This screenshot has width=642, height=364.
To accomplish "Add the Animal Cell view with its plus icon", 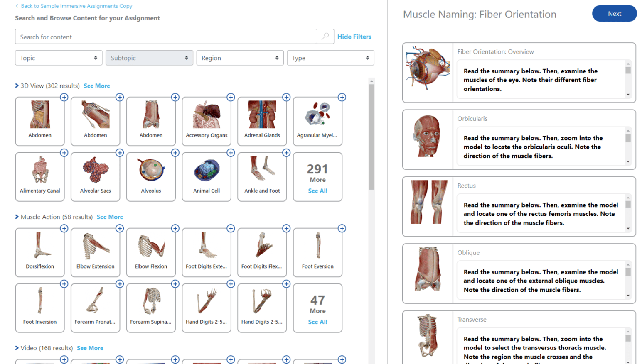I will [x=231, y=153].
